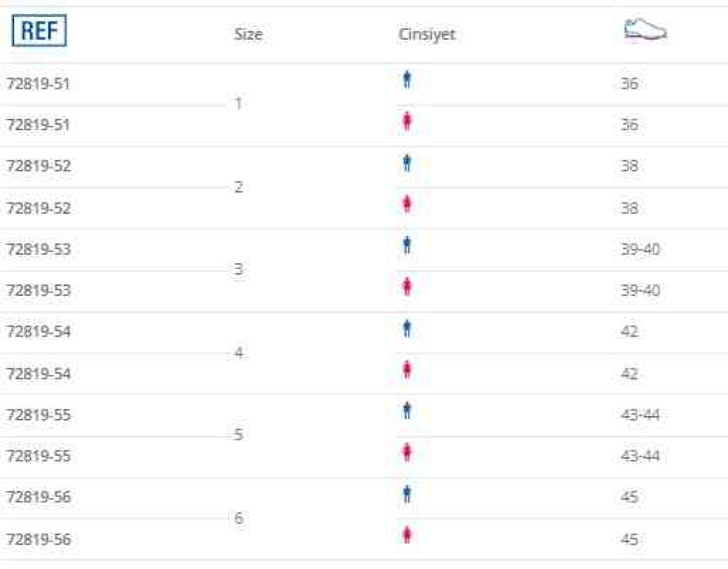Click the first 39-40 shoe size value
This screenshot has width=728, height=569.
[641, 250]
